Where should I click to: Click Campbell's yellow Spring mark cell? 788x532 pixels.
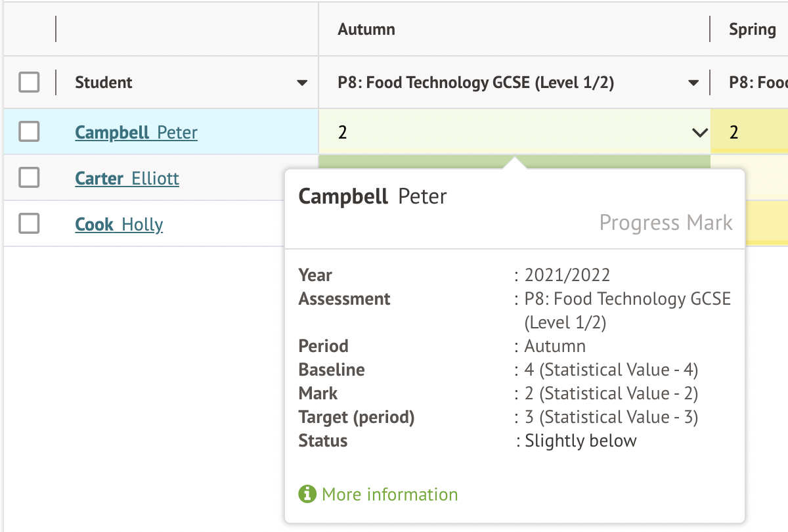coord(749,133)
